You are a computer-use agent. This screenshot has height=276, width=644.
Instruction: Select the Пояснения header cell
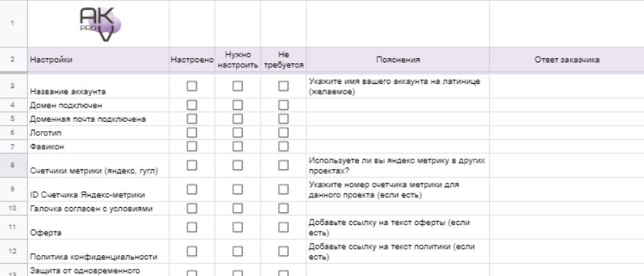pos(397,60)
